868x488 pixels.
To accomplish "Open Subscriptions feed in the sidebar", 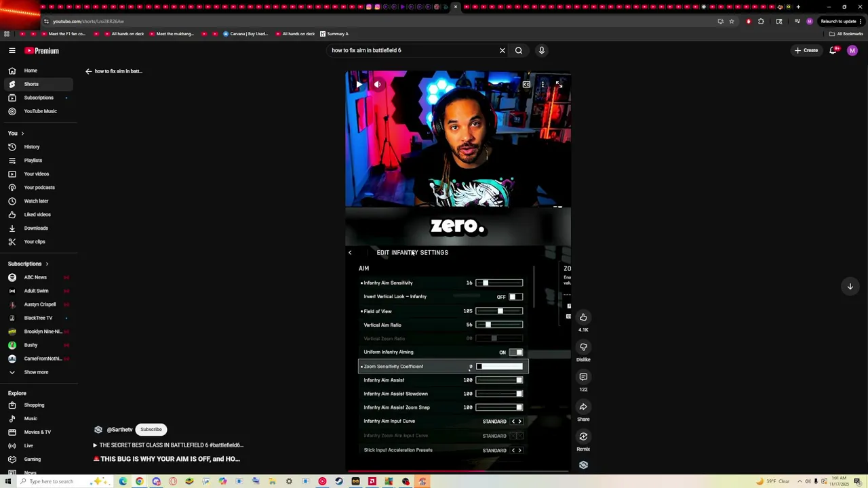I will [38, 98].
